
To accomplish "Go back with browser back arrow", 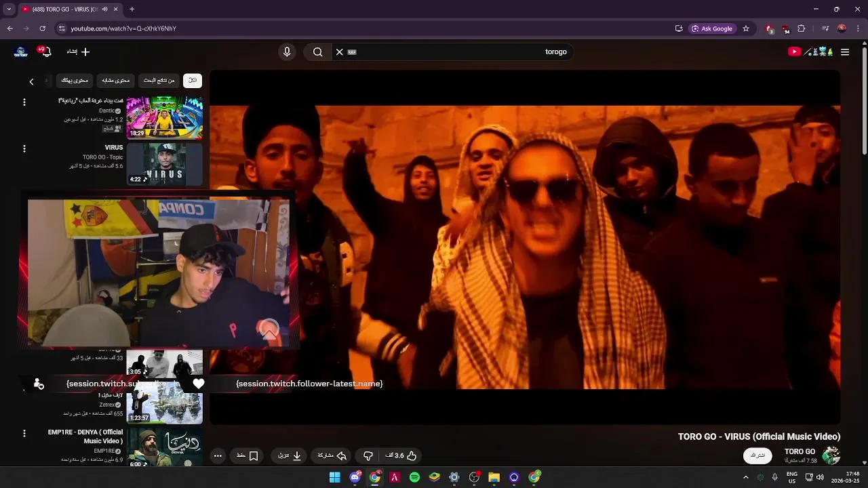I will click(x=10, y=28).
